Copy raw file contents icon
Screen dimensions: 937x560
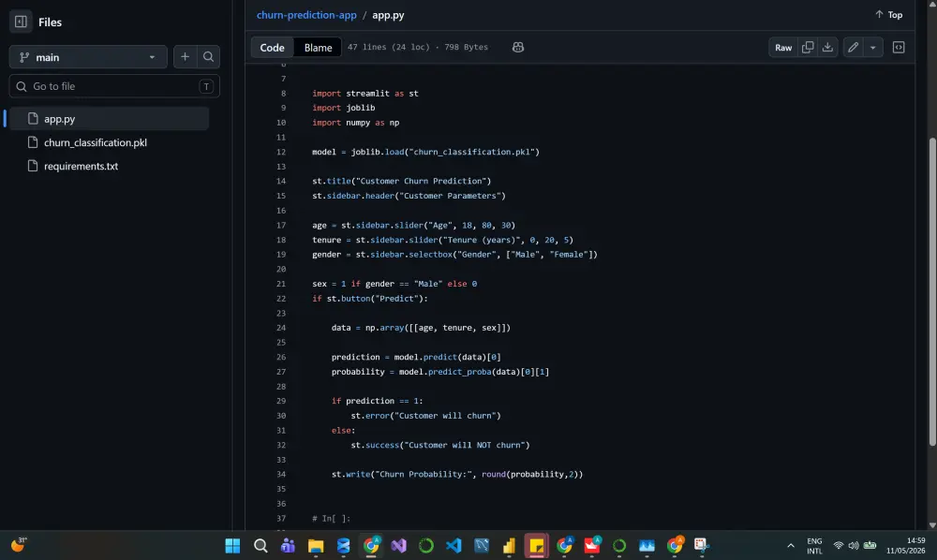[808, 47]
